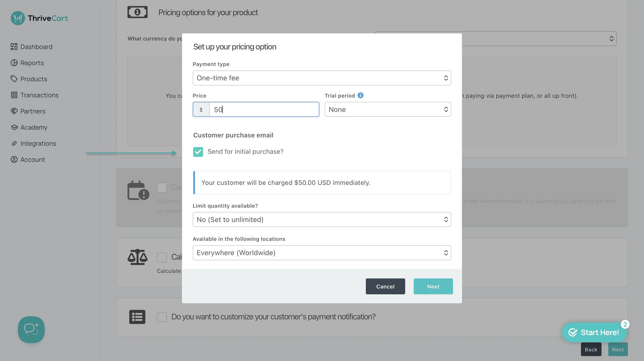Open the currency dropdown behind the dialog
The width and height of the screenshot is (644, 361).
coord(539,38)
